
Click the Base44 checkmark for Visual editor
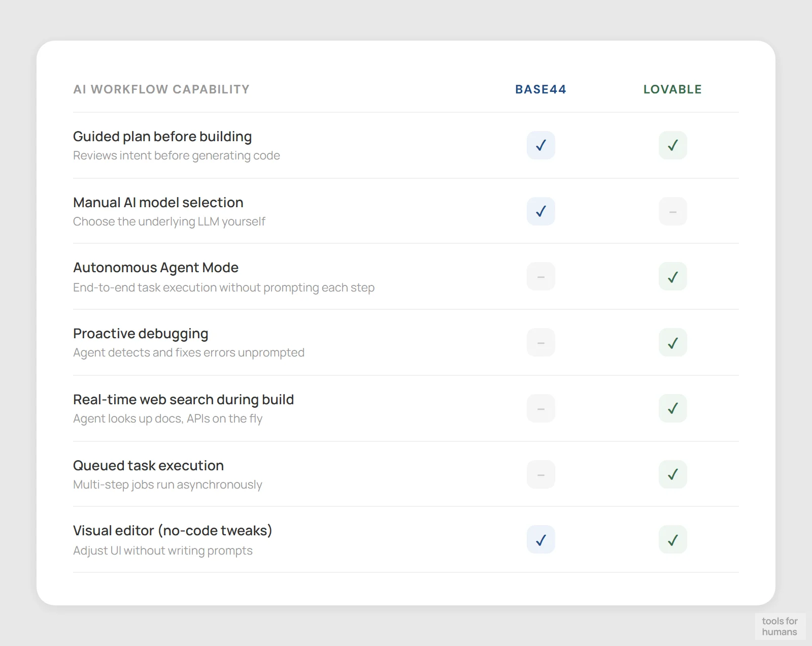[x=540, y=539]
